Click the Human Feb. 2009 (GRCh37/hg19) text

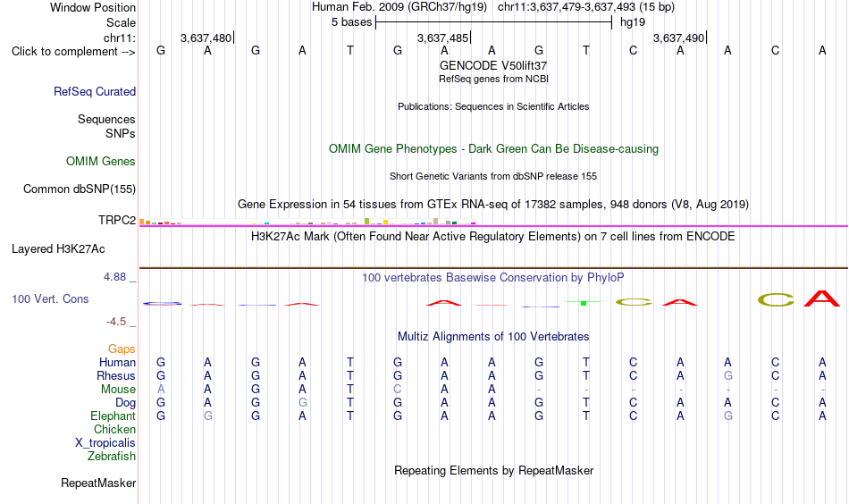(399, 7)
